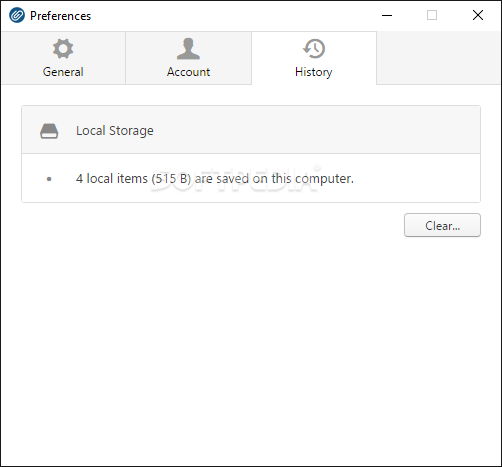Select the Account person silhouette icon
502x467 pixels.
click(x=188, y=49)
